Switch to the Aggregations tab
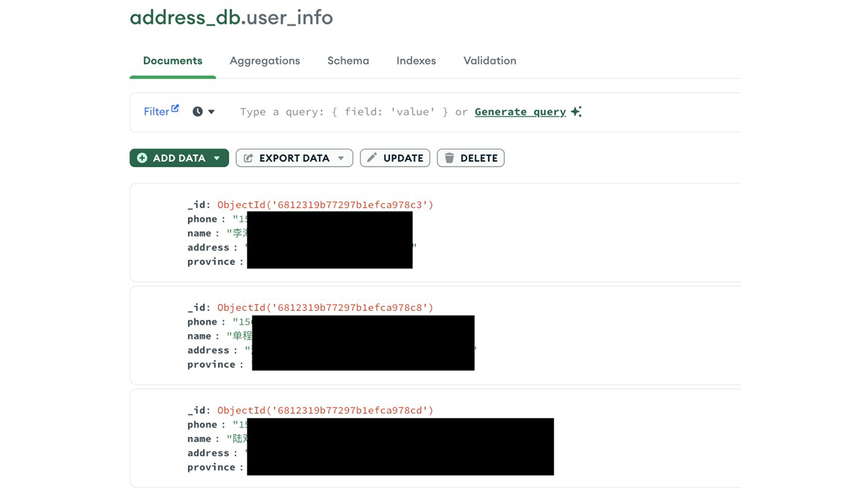This screenshot has height=488, width=868. [264, 60]
